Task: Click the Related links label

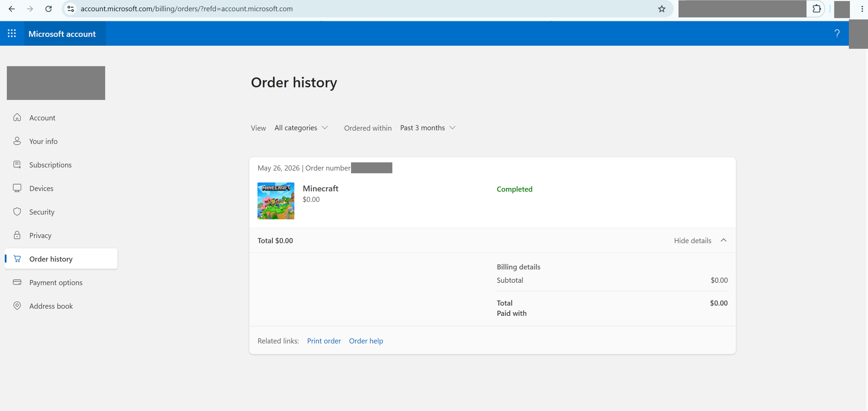Action: click(278, 341)
